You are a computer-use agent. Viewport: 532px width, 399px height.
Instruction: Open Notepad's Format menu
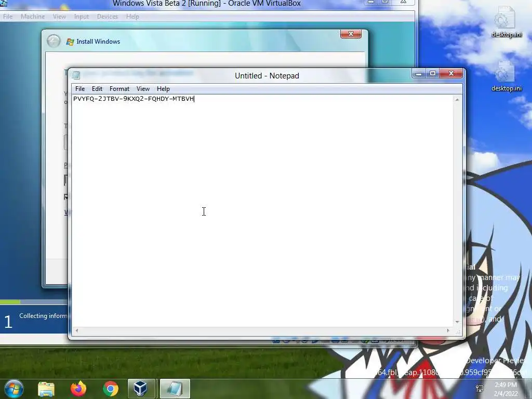[119, 89]
